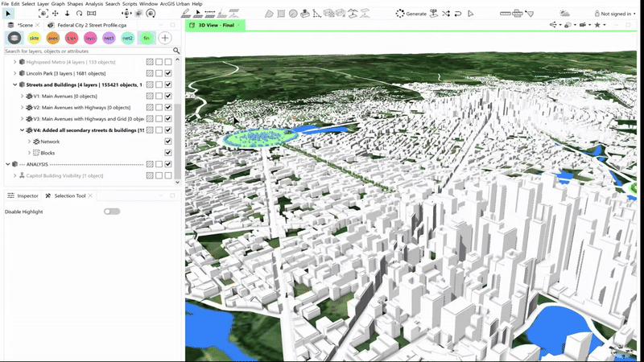
Task: Select the teal 'net2' scenario circle
Action: tap(128, 38)
